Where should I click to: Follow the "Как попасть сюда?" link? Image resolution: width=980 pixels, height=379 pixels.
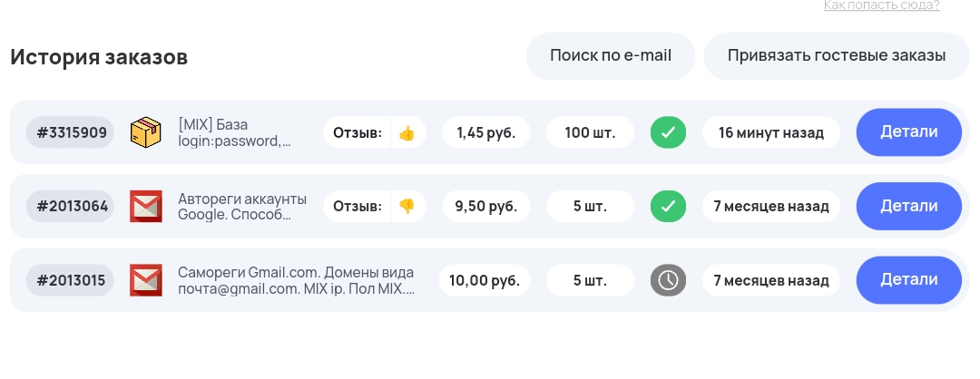tap(881, 5)
